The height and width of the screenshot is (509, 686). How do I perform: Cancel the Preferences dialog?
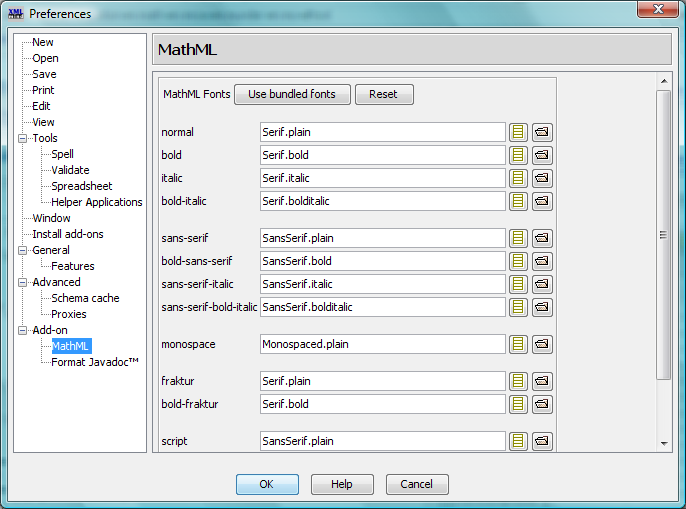[417, 484]
